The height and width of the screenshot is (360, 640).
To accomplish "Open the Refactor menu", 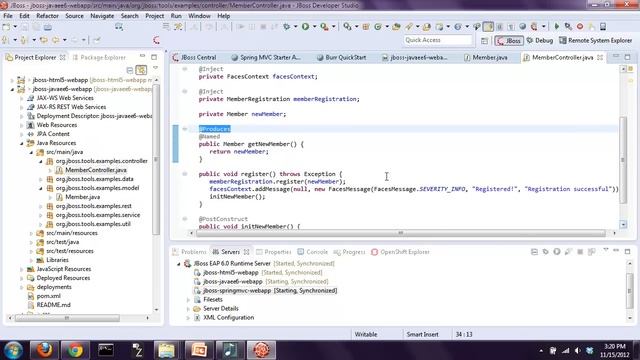I will tap(47, 16).
